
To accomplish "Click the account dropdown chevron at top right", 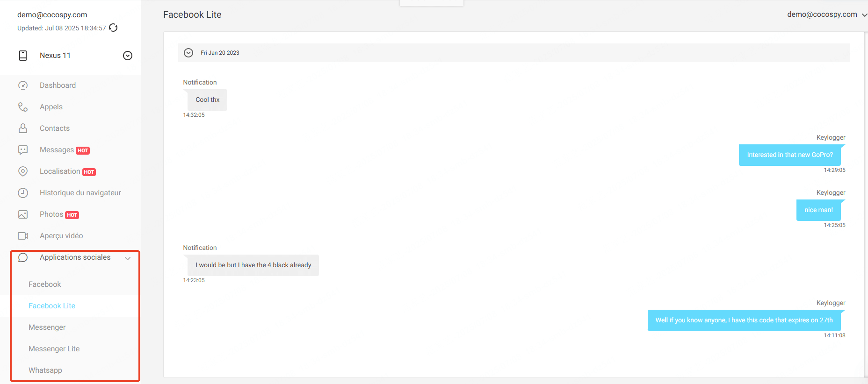I will click(865, 15).
